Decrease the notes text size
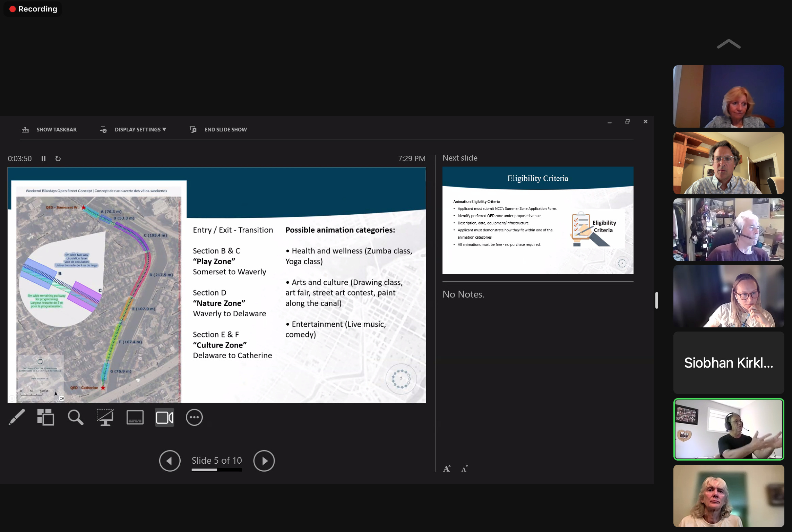This screenshot has width=792, height=532. click(465, 469)
